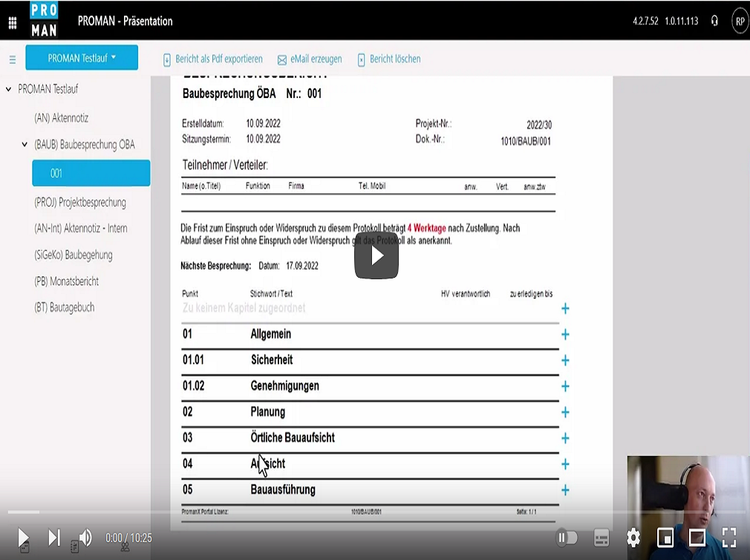Click the presenter webcam thumbnail
This screenshot has width=750, height=560.
(688, 508)
